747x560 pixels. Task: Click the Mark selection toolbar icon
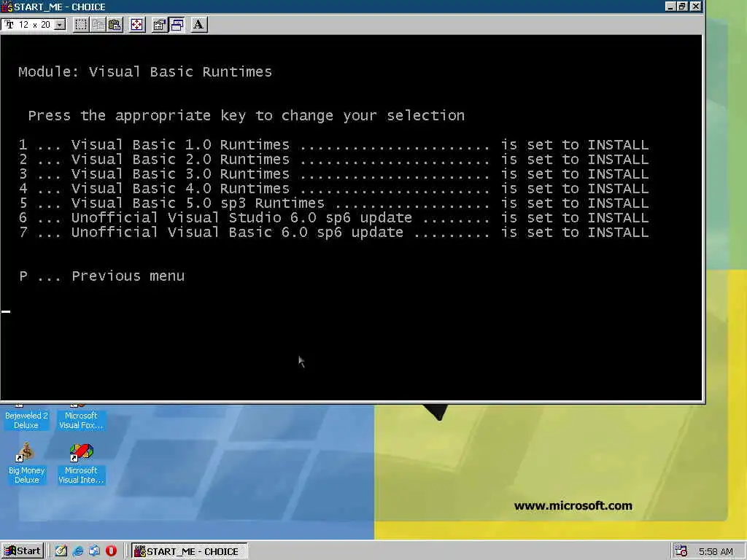(81, 25)
